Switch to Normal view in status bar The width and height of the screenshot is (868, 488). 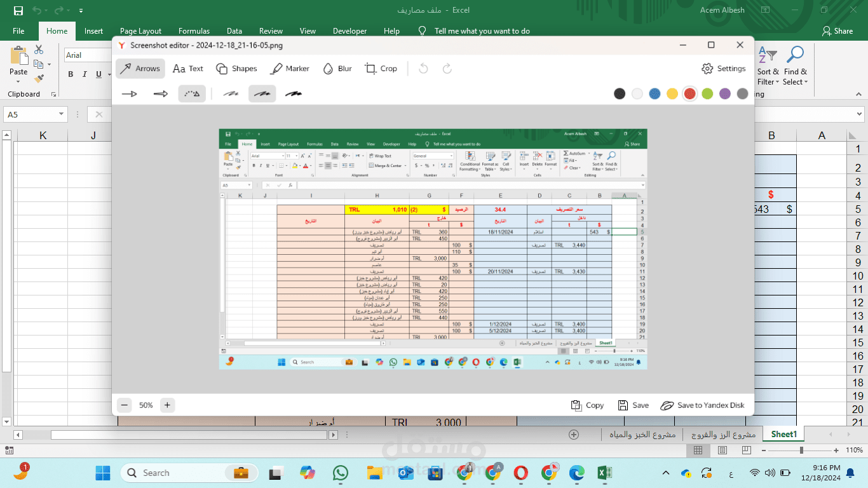tap(698, 450)
